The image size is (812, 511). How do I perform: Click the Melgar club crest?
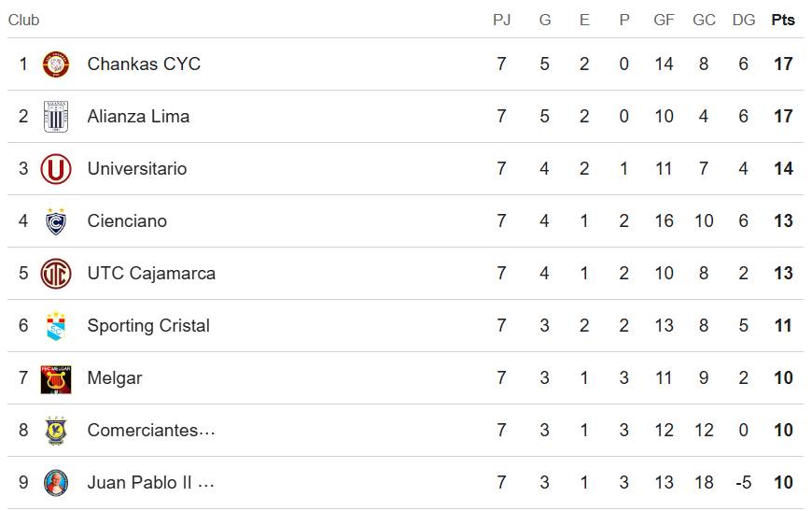[56, 378]
